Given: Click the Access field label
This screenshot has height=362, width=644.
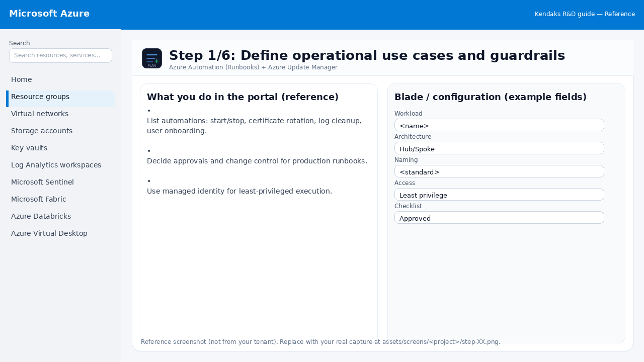Looking at the screenshot, I should pyautogui.click(x=405, y=183).
